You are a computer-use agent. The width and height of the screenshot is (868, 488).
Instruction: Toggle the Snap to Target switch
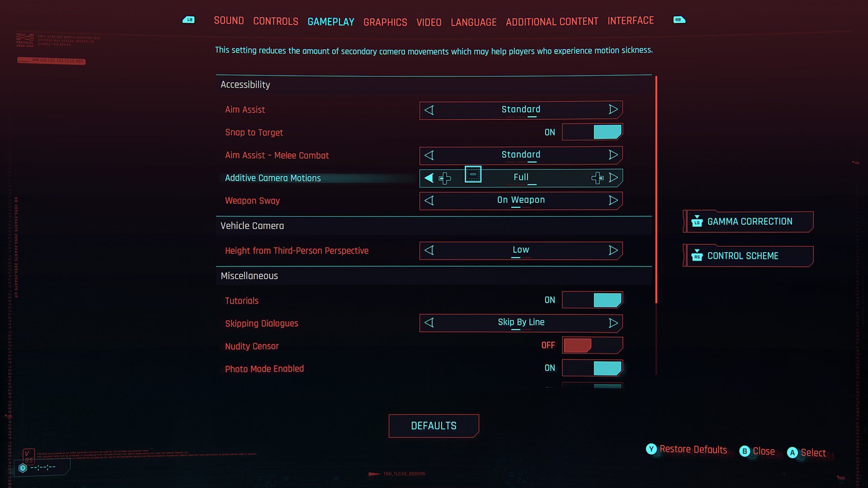point(591,131)
